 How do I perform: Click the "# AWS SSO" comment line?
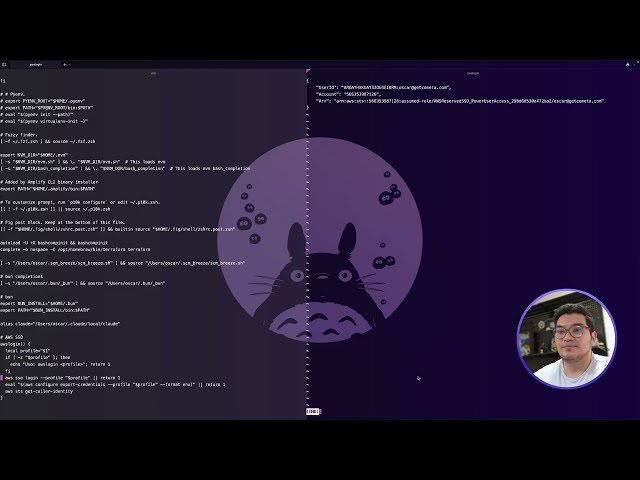tap(12, 337)
